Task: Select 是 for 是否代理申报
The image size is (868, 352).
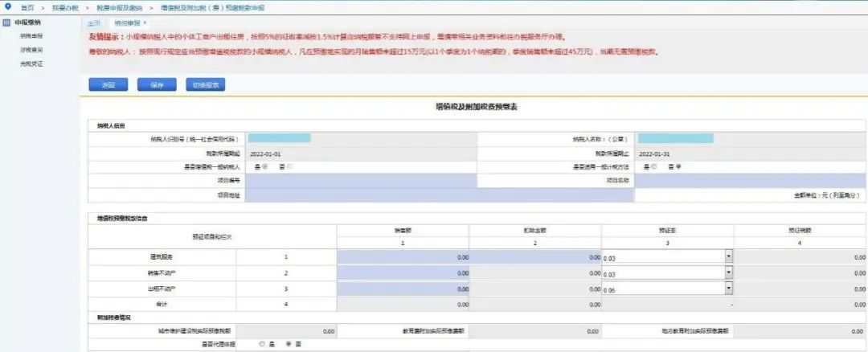Action: click(262, 344)
